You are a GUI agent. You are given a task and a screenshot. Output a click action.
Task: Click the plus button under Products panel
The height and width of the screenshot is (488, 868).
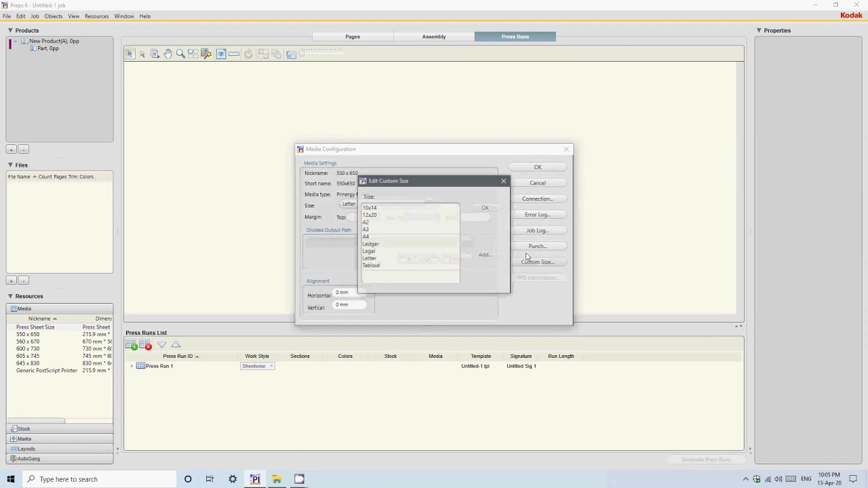pyautogui.click(x=12, y=150)
